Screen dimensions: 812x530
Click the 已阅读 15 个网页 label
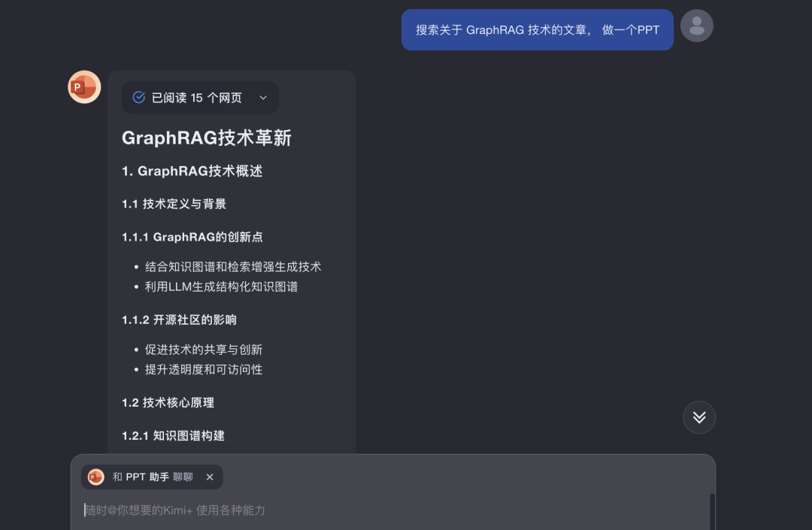point(197,98)
